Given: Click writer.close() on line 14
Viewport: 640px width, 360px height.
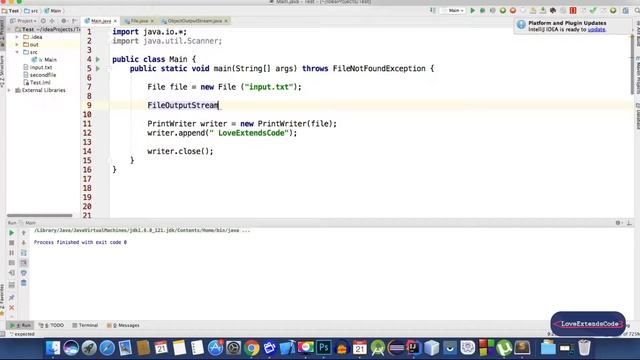Looking at the screenshot, I should pyautogui.click(x=180, y=151).
